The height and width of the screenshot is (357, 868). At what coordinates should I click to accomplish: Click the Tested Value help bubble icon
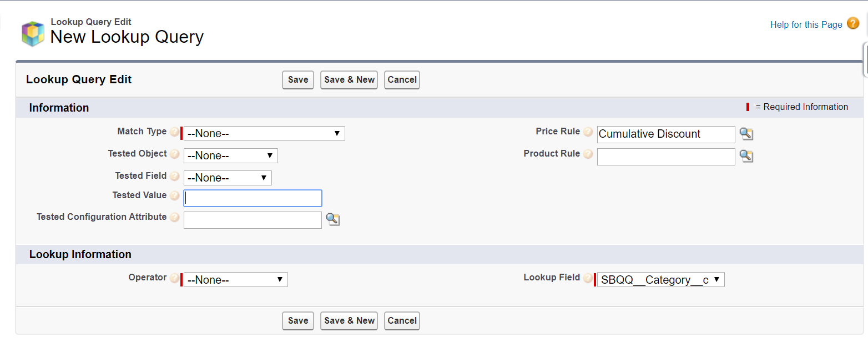point(175,196)
